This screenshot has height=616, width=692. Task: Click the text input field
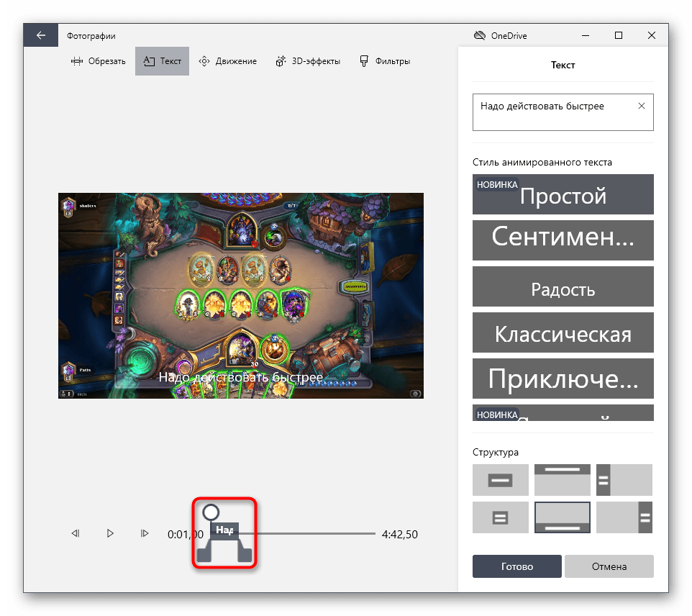click(x=554, y=112)
